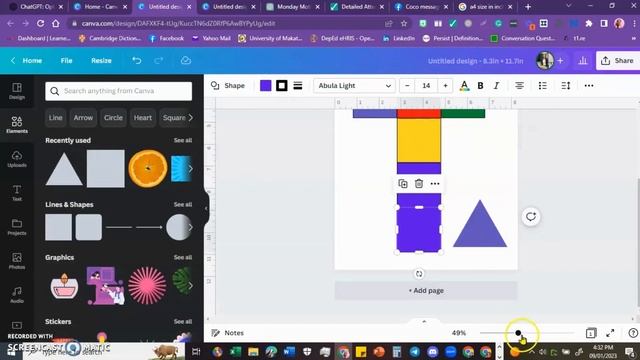
Task: Click the text color A icon
Action: point(464,86)
